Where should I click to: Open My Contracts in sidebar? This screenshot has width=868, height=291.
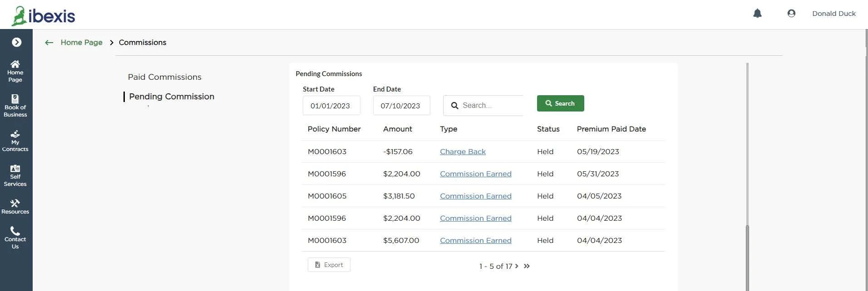(x=15, y=141)
